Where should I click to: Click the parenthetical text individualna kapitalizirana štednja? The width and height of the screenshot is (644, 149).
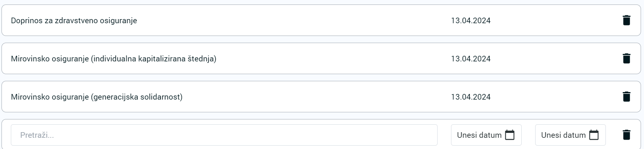[154, 59]
